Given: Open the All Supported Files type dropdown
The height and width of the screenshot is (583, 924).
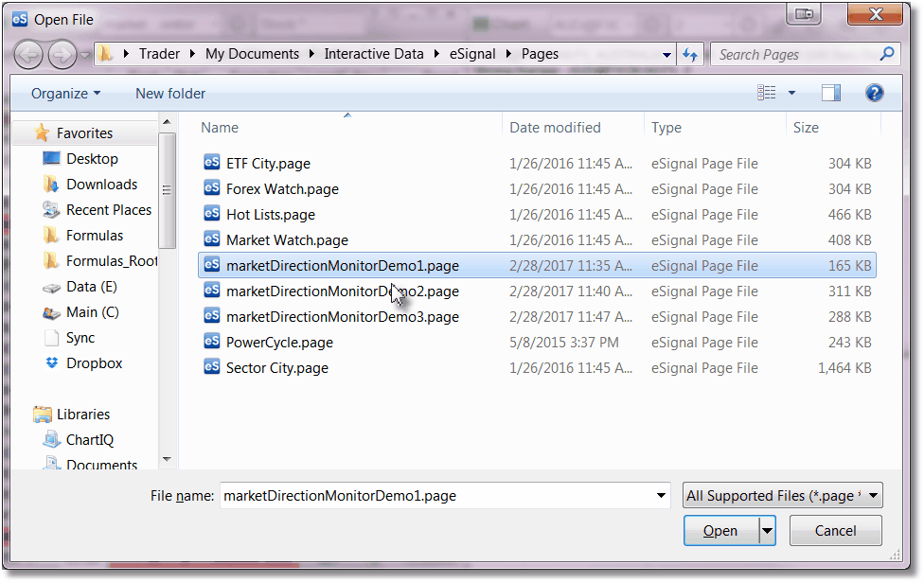Looking at the screenshot, I should 783,496.
